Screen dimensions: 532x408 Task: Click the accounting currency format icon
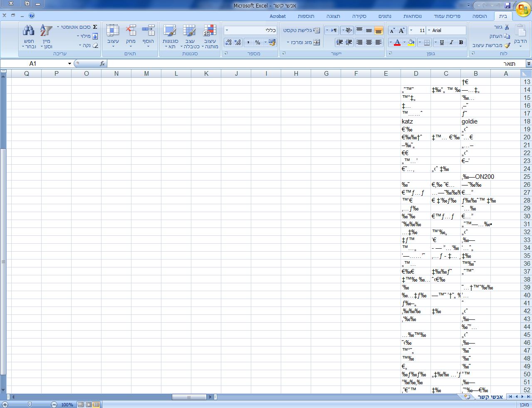[x=272, y=42]
